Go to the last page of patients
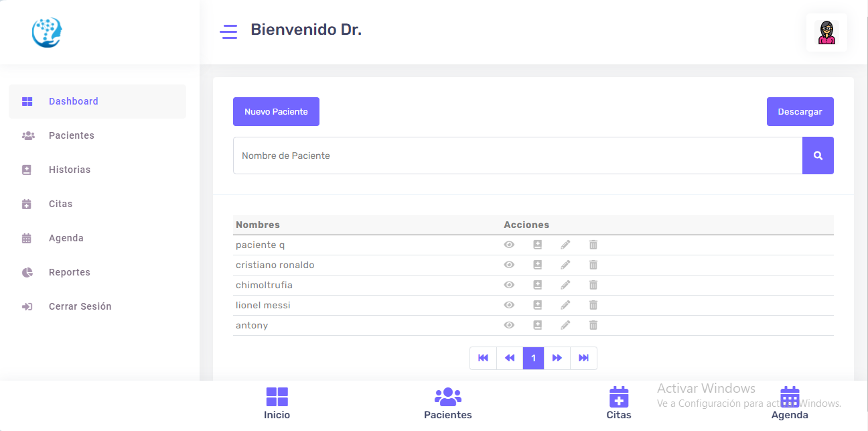Viewport: 868px width, 431px height. coord(583,358)
